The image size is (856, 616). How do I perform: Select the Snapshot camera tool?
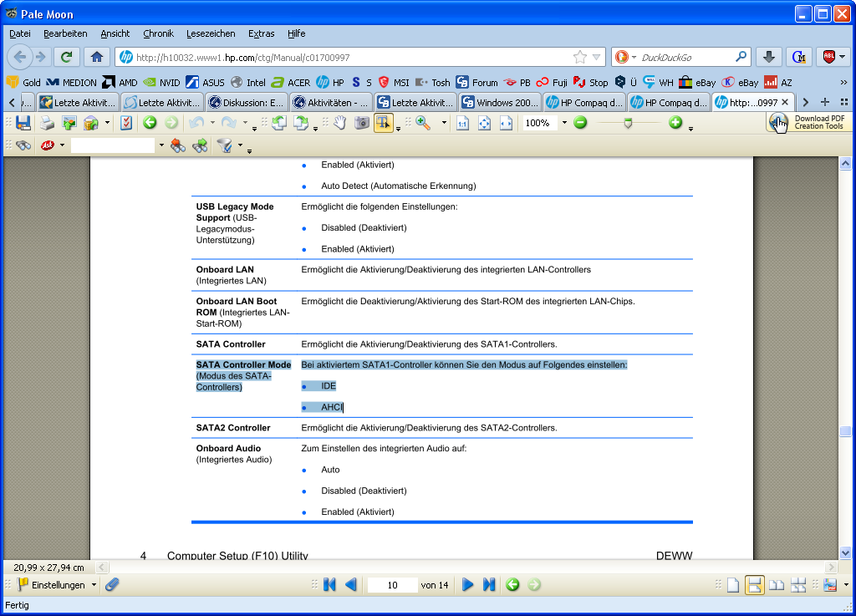point(361,123)
